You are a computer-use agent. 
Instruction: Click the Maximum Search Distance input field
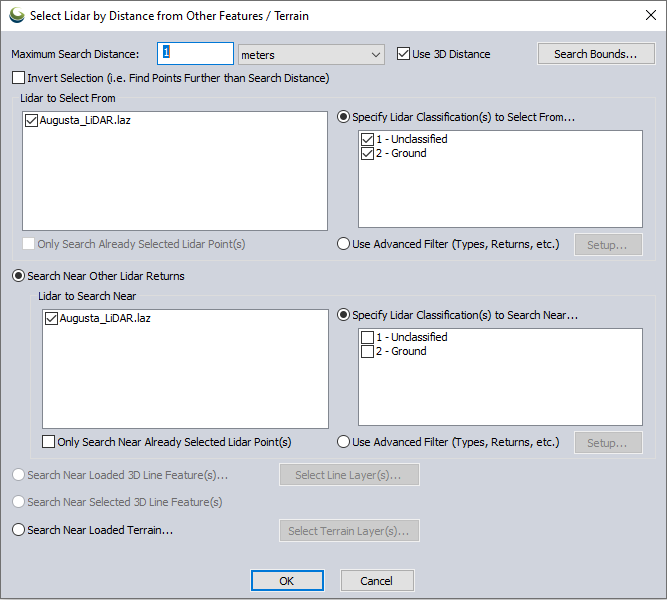point(195,54)
